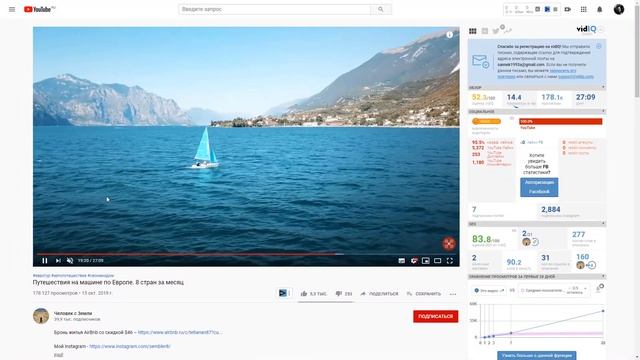Click the 14.4 views per hour value
The image size is (640, 360).
[514, 97]
